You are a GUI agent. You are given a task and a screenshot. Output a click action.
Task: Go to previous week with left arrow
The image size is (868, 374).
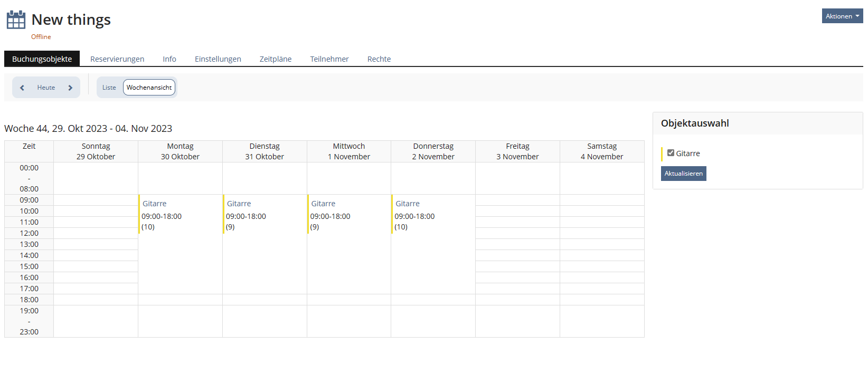[x=22, y=88]
